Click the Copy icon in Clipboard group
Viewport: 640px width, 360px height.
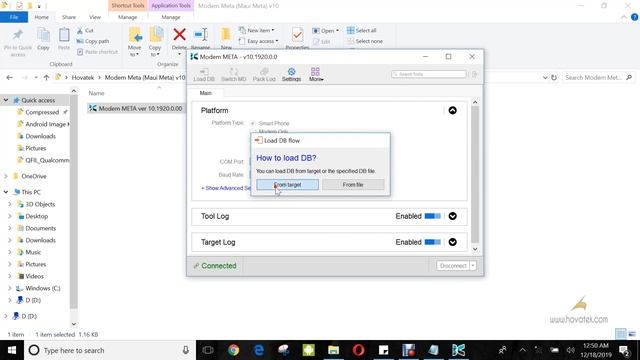(43, 35)
